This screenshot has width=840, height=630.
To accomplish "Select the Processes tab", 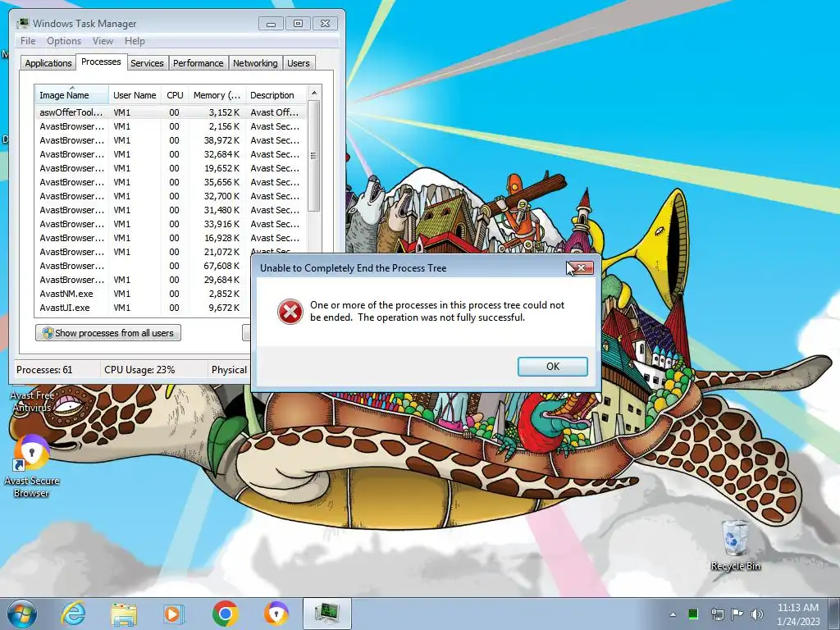I will [x=101, y=62].
